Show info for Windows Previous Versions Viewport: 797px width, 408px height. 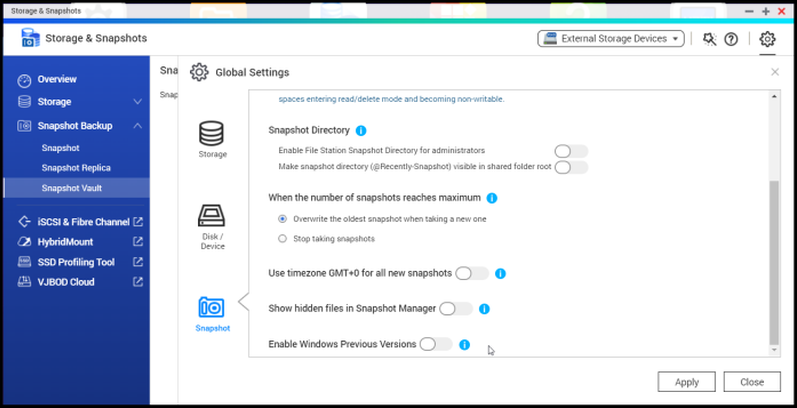pos(464,344)
